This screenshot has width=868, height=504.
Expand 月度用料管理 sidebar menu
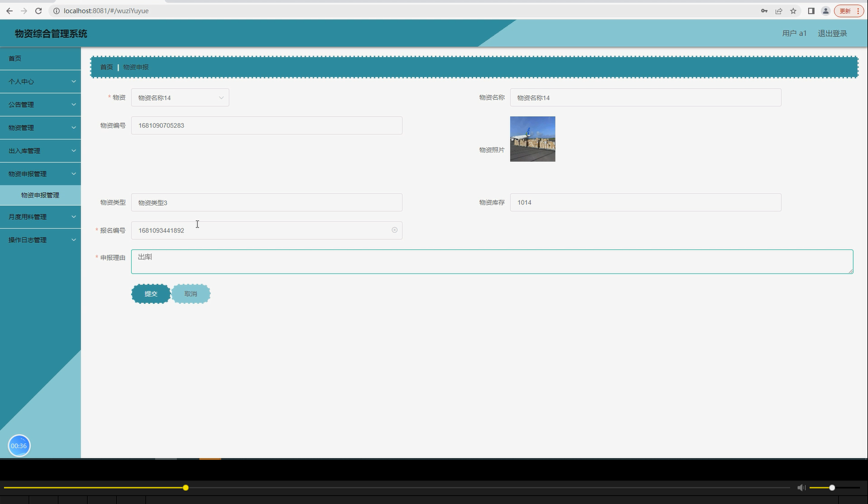40,216
